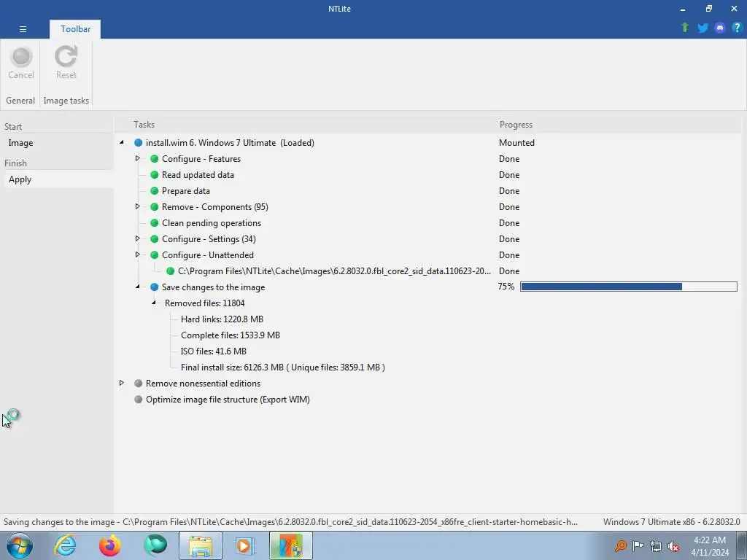This screenshot has height=560, width=747.
Task: Click gray dot beside Remove nonessential editions
Action: click(x=138, y=384)
